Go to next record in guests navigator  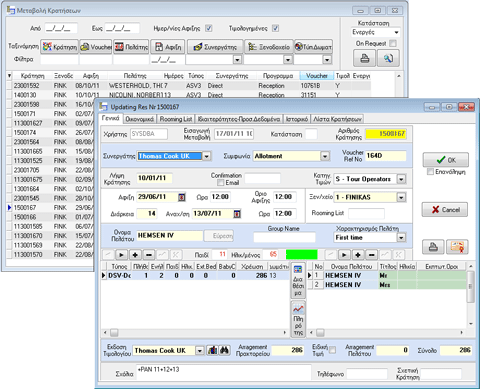344,255
